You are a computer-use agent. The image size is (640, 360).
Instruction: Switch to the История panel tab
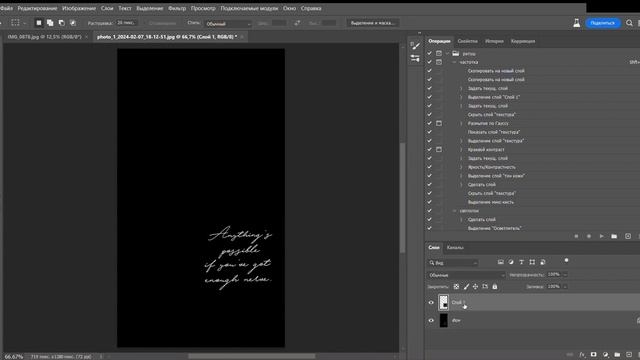[x=494, y=41]
